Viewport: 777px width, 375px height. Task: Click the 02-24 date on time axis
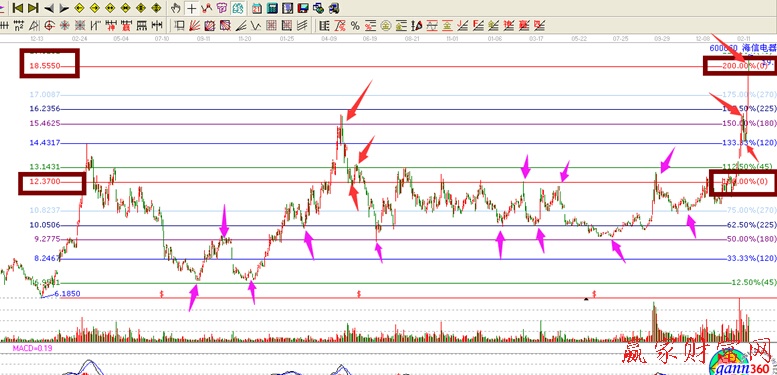79,38
